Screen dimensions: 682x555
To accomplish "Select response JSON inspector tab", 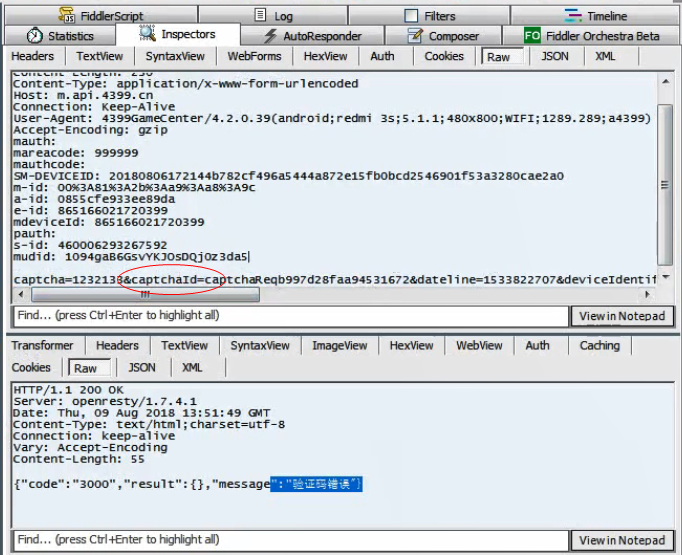I will click(x=142, y=368).
